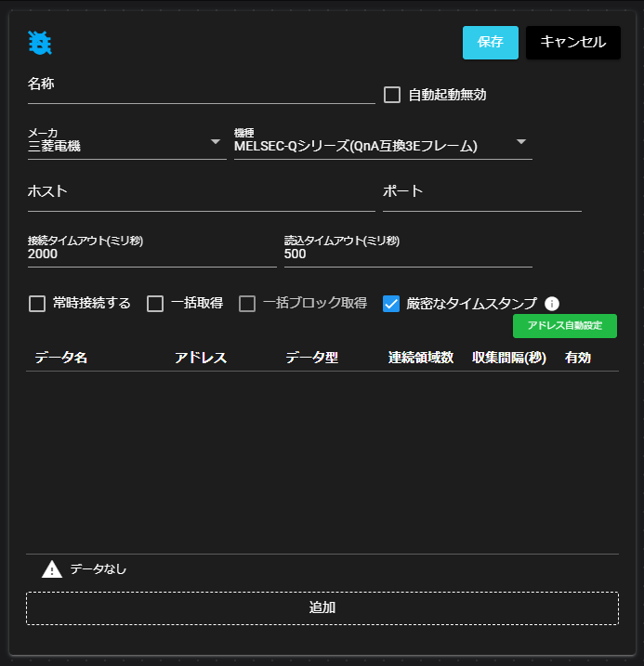Viewport: 644px width, 666px height.
Task: Click the green アドレス自動設定 button
Action: 564,326
